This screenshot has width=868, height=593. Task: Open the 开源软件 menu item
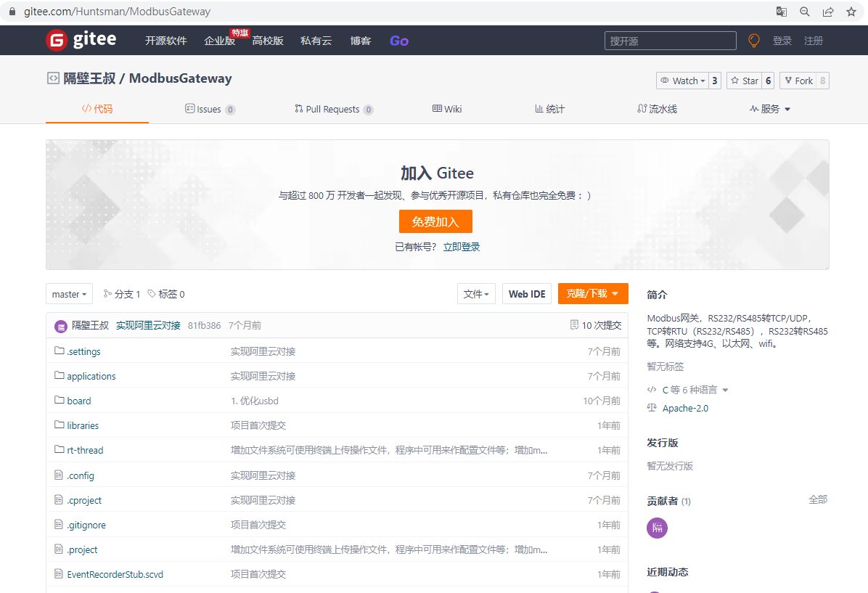click(x=166, y=41)
